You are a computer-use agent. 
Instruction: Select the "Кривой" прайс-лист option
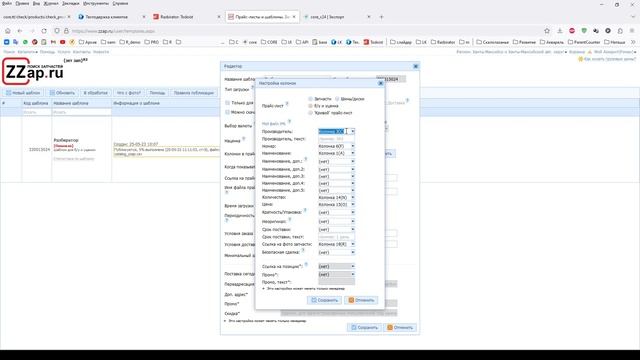point(311,113)
